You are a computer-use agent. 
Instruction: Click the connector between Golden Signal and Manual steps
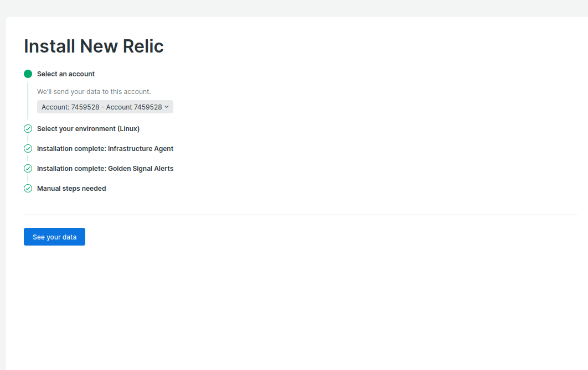click(28, 179)
